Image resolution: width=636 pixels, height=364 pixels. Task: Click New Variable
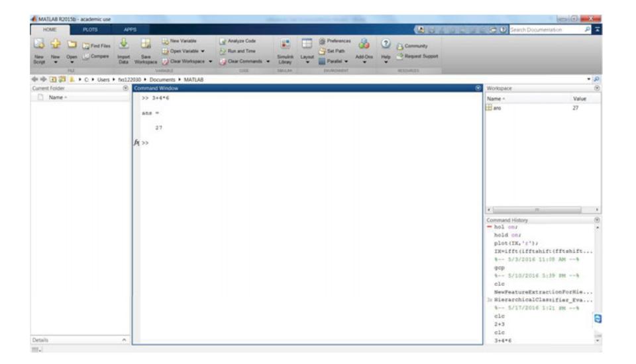[x=180, y=41]
